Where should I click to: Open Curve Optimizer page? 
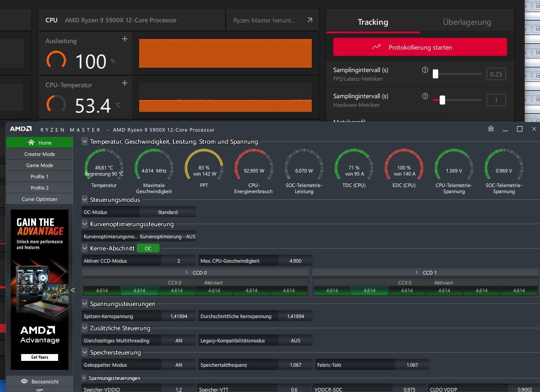(x=40, y=199)
